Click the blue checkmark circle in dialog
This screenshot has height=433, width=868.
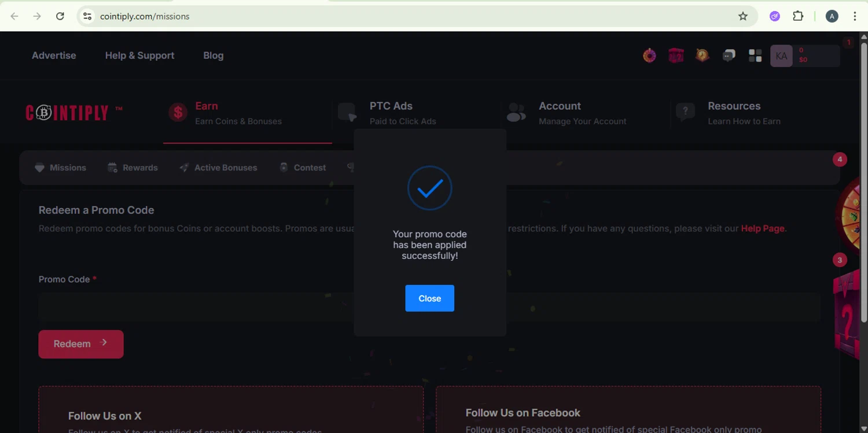tap(429, 188)
